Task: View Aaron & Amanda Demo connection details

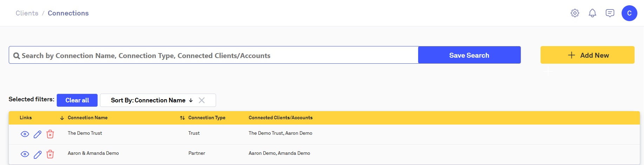Action: coord(25,154)
